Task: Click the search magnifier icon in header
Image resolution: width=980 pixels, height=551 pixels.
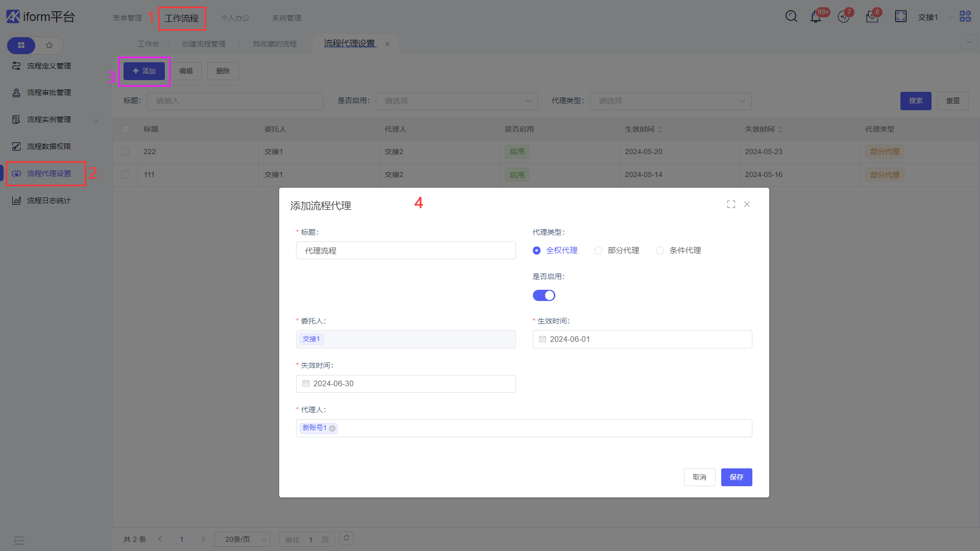Action: [791, 16]
